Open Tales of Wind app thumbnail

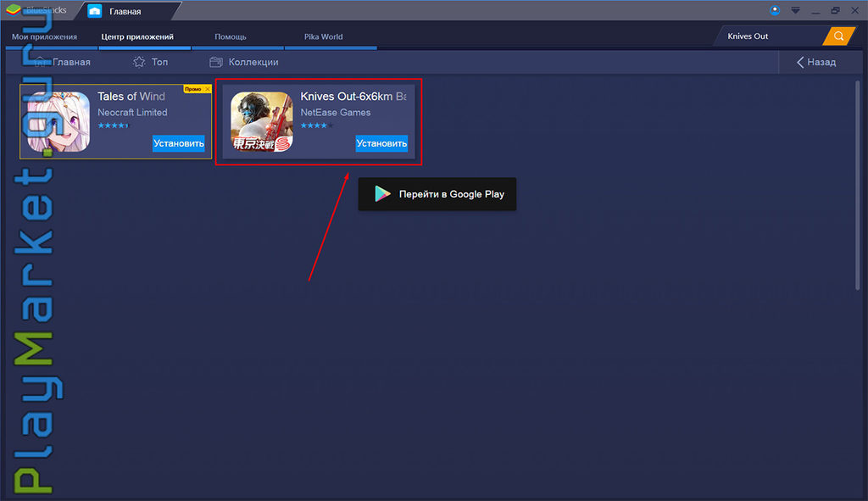(58, 122)
